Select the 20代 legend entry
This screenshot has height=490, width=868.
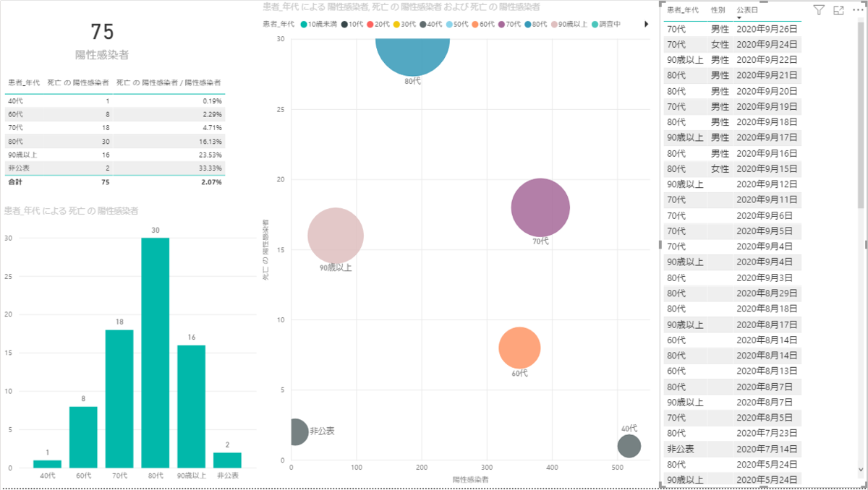click(x=378, y=24)
